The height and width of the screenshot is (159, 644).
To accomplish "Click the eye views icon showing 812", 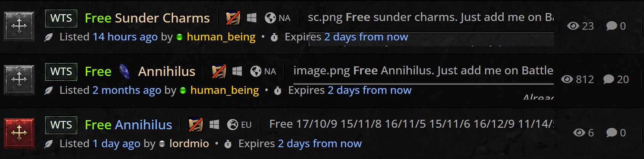I will click(x=567, y=79).
